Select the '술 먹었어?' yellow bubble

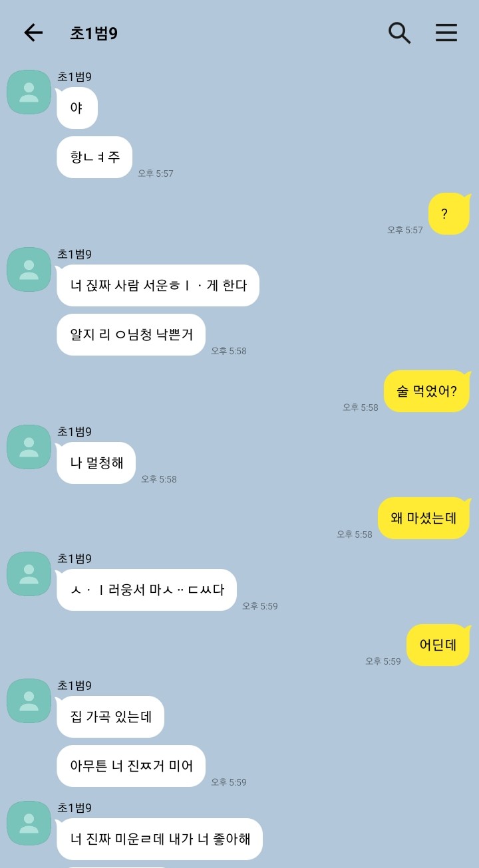427,391
